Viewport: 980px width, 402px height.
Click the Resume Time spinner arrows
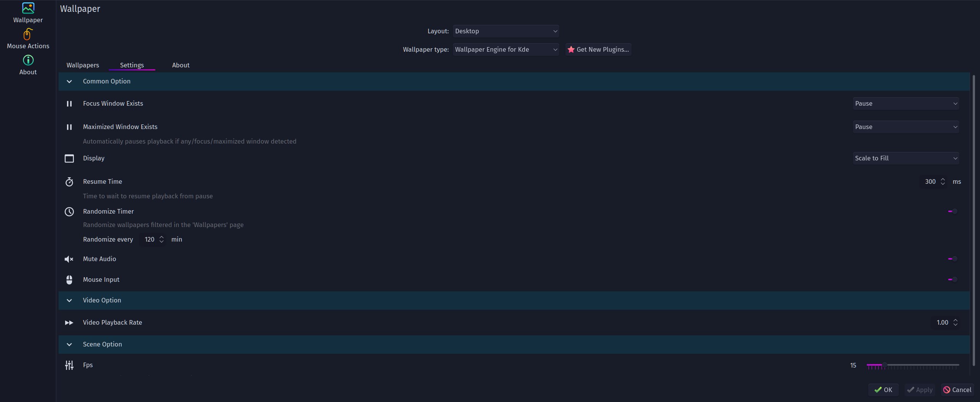point(943,181)
